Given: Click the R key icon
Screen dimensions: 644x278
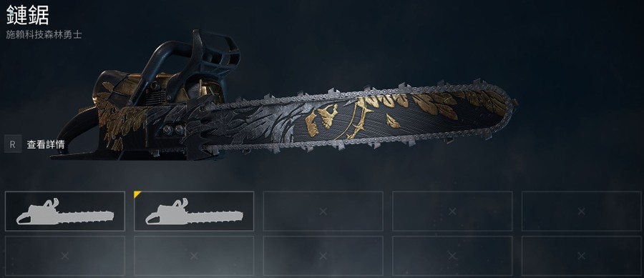Looking at the screenshot, I should click(13, 144).
